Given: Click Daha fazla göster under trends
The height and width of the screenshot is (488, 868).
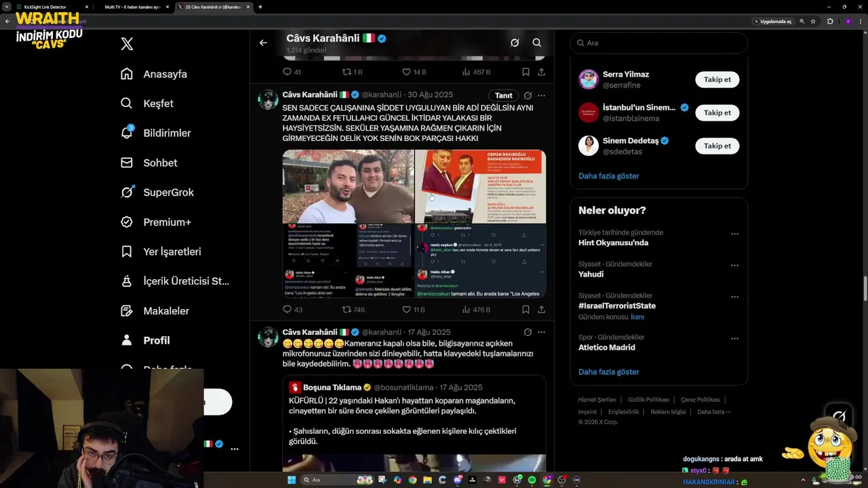Looking at the screenshot, I should pyautogui.click(x=608, y=371).
